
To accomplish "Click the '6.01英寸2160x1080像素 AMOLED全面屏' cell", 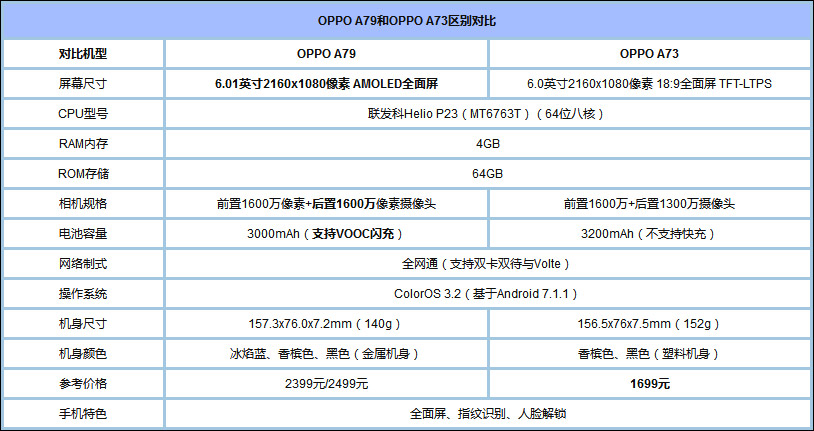I will 327,84.
